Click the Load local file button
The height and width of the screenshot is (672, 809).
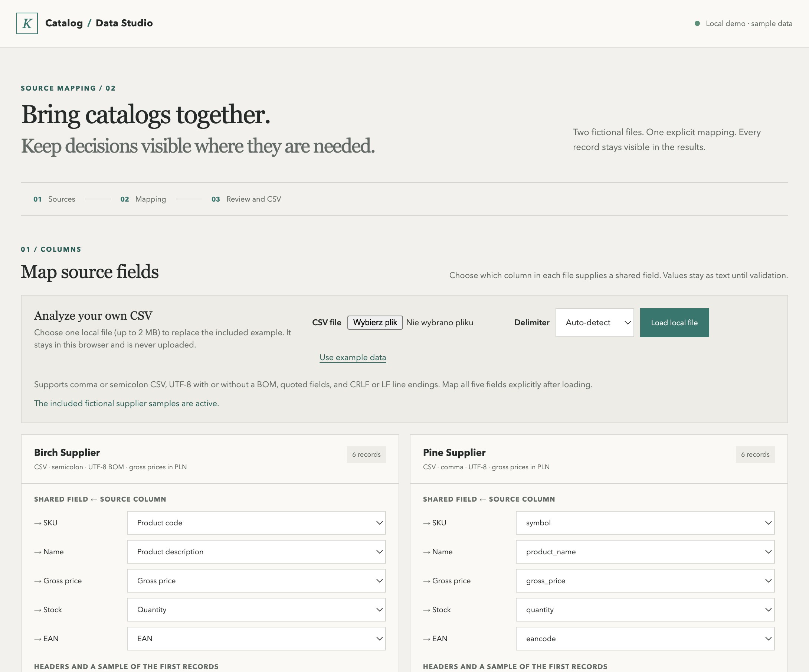pos(674,323)
